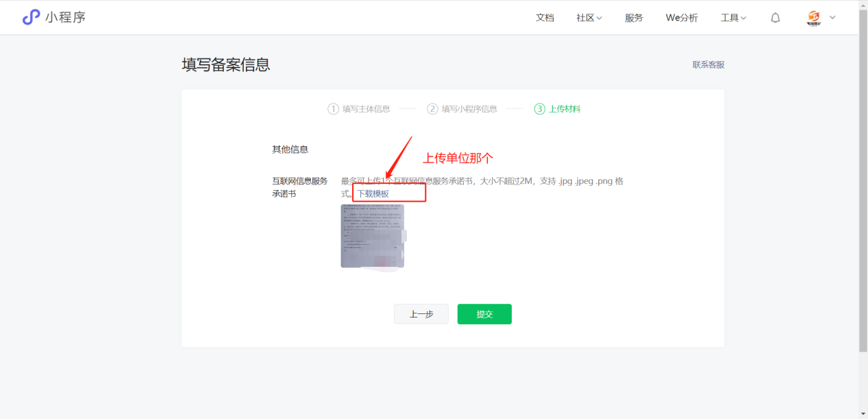
Task: Open the notification bell icon
Action: (x=776, y=18)
